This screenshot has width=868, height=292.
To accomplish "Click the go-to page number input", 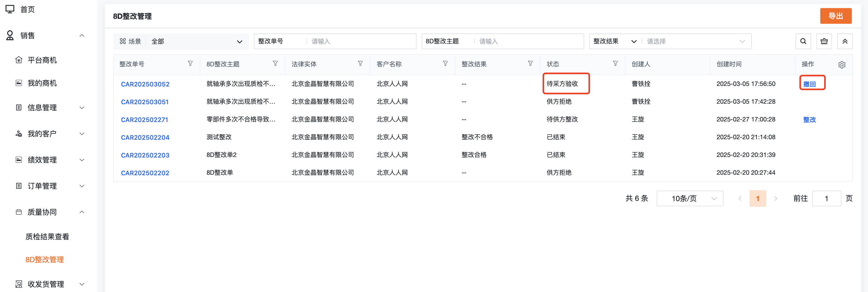I will (x=826, y=198).
